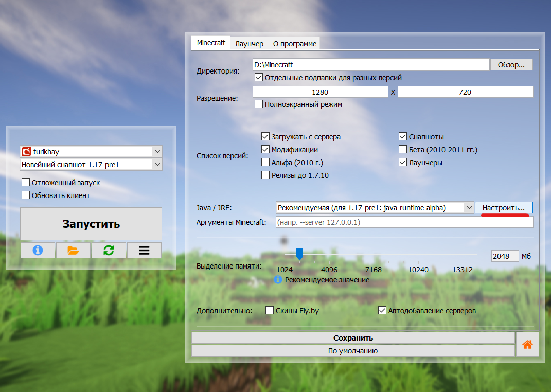The width and height of the screenshot is (551, 392).
Task: Click the memory allocation slider handle
Action: coord(299,254)
